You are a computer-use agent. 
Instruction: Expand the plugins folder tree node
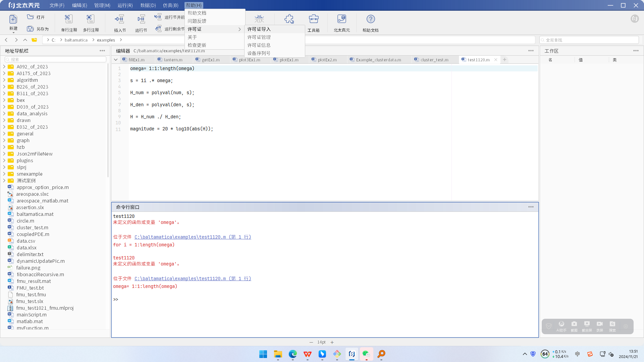click(x=4, y=161)
